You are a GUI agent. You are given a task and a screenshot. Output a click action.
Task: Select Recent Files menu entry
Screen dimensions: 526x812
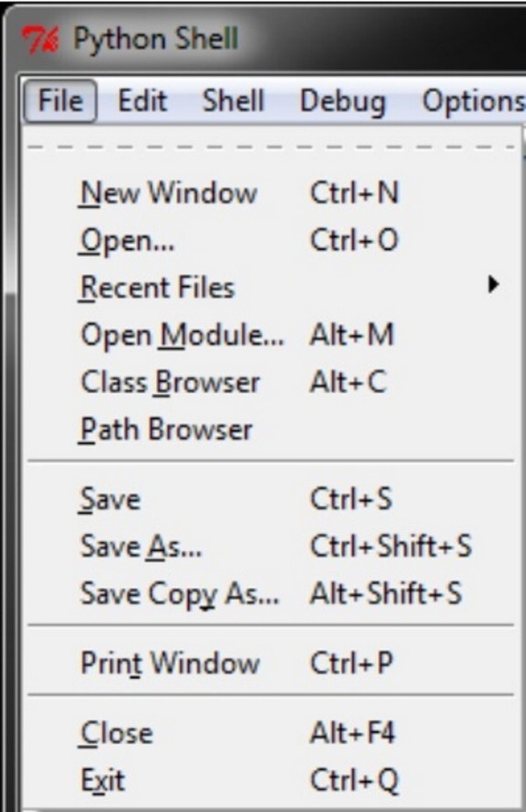pos(274,288)
